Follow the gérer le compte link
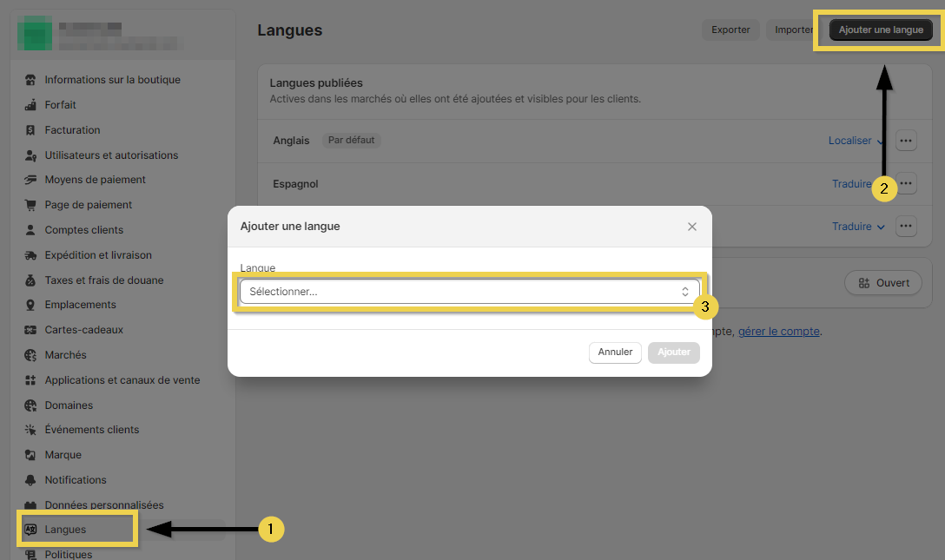 pyautogui.click(x=778, y=332)
